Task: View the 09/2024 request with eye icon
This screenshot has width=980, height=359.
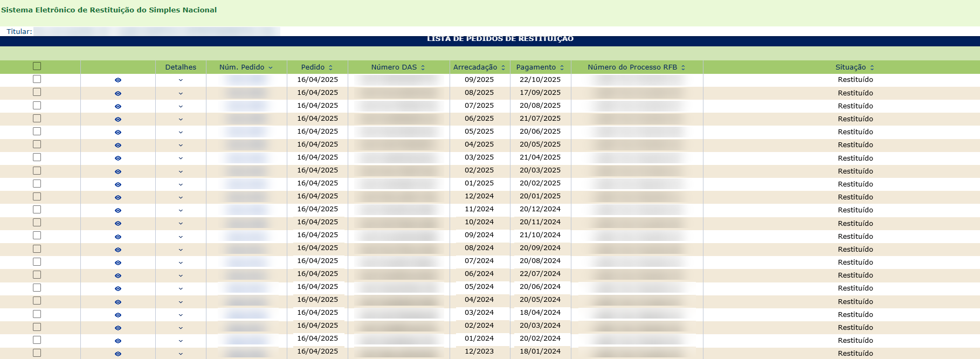Action: (118, 237)
